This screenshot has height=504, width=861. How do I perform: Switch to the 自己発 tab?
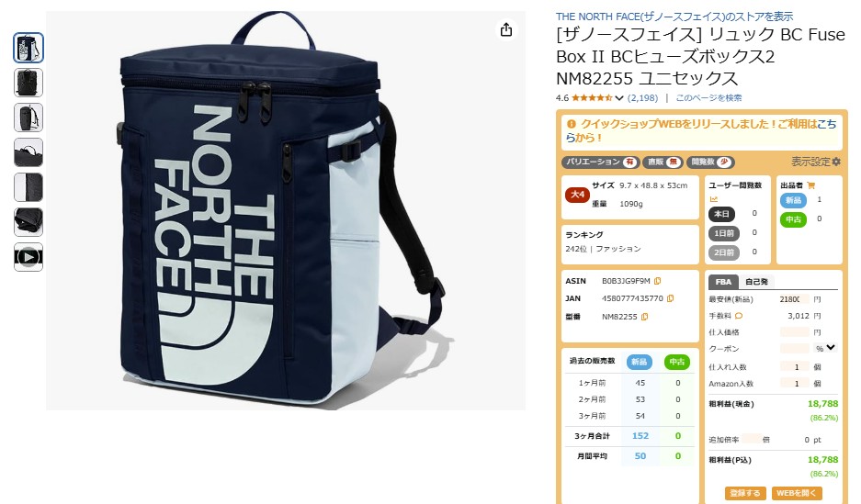pyautogui.click(x=756, y=282)
